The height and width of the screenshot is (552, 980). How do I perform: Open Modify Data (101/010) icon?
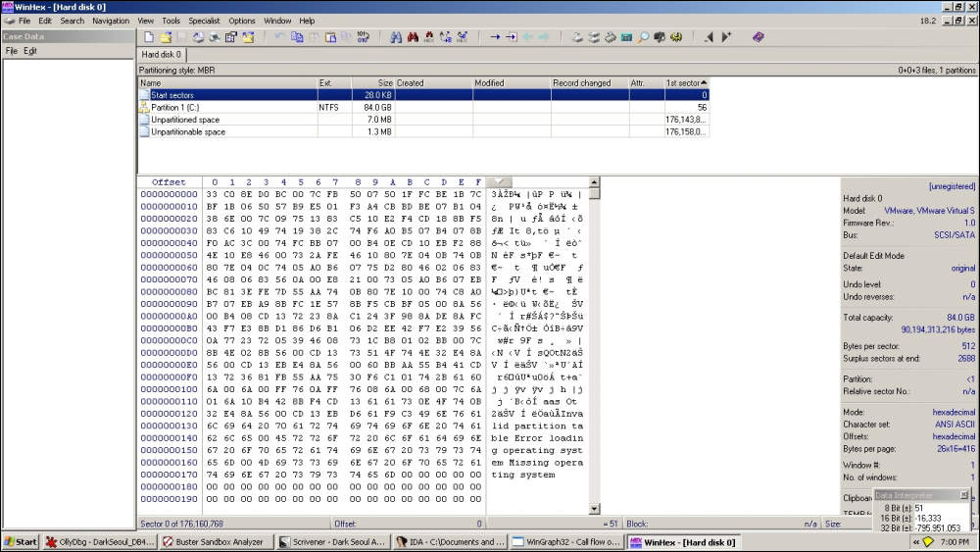click(364, 37)
